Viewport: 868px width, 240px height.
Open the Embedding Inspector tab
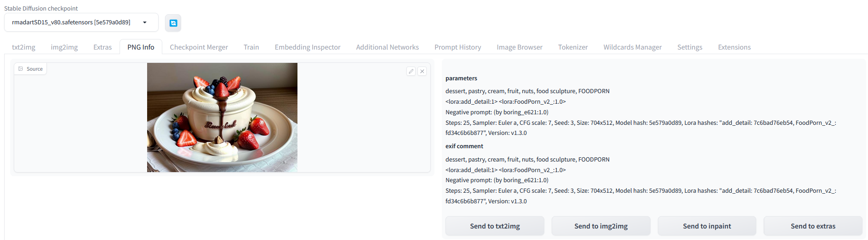[308, 47]
